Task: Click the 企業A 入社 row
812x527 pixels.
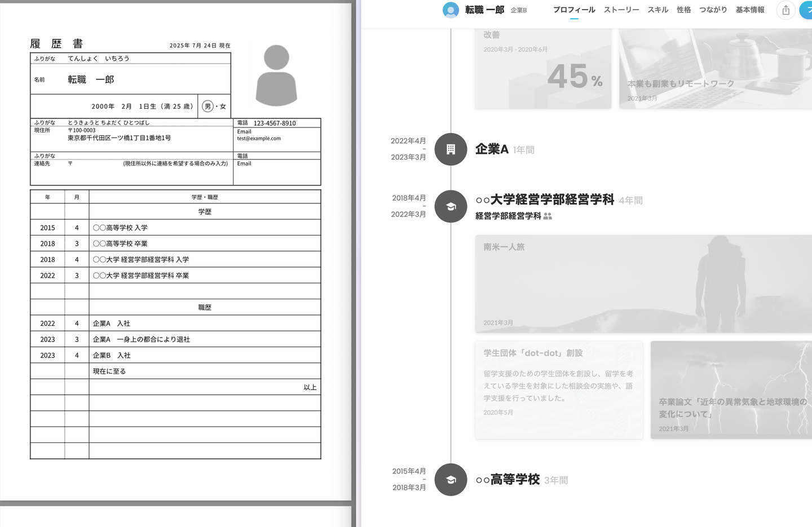Action: pos(175,324)
